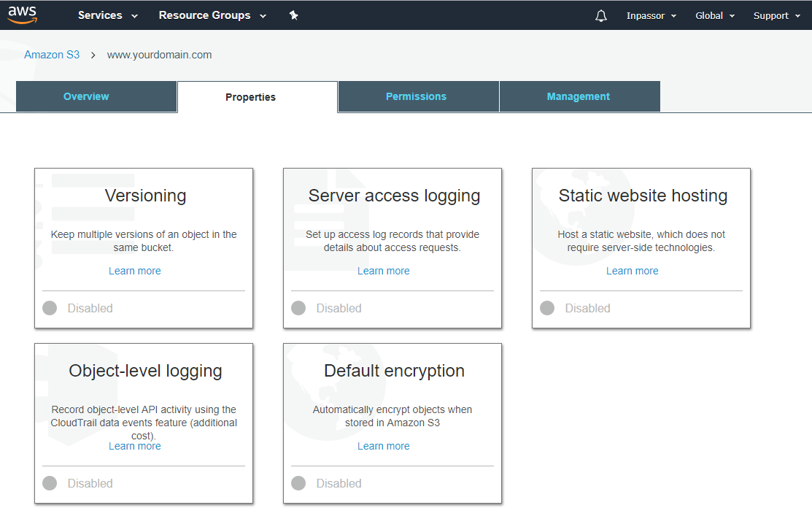The height and width of the screenshot is (516, 812).
Task: Open the Global region dropdown
Action: 714,15
